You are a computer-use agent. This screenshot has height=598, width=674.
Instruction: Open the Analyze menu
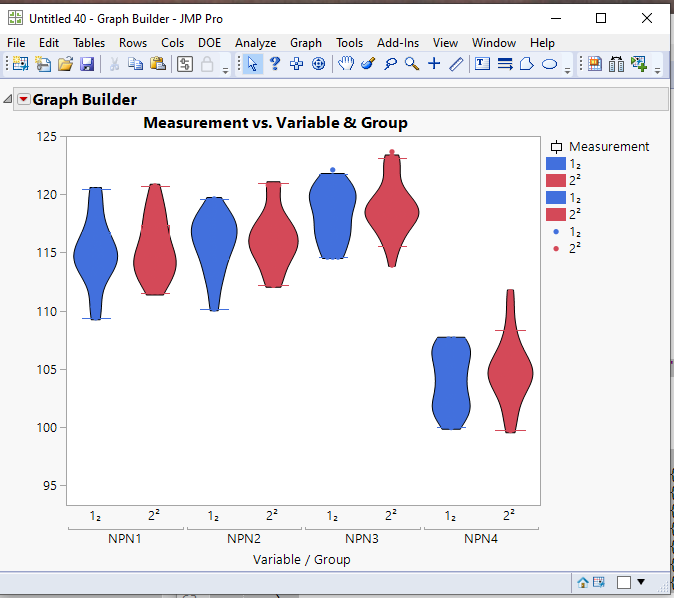tap(255, 43)
